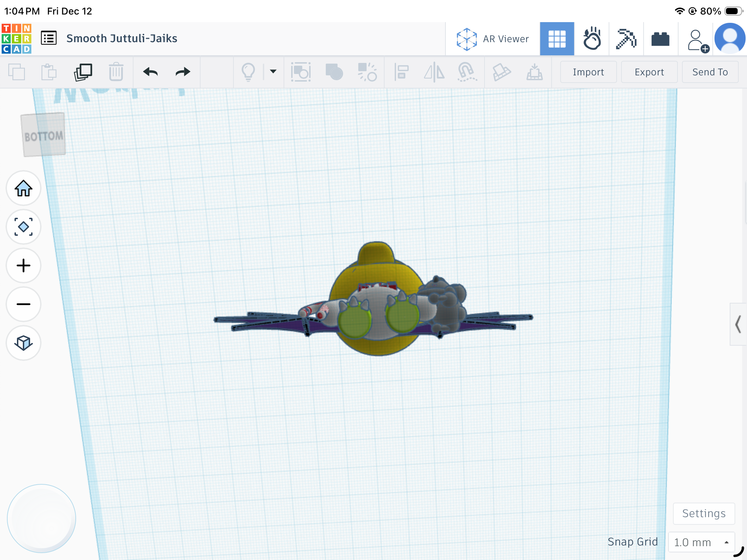Click the Tinkercad logo

coord(16,38)
